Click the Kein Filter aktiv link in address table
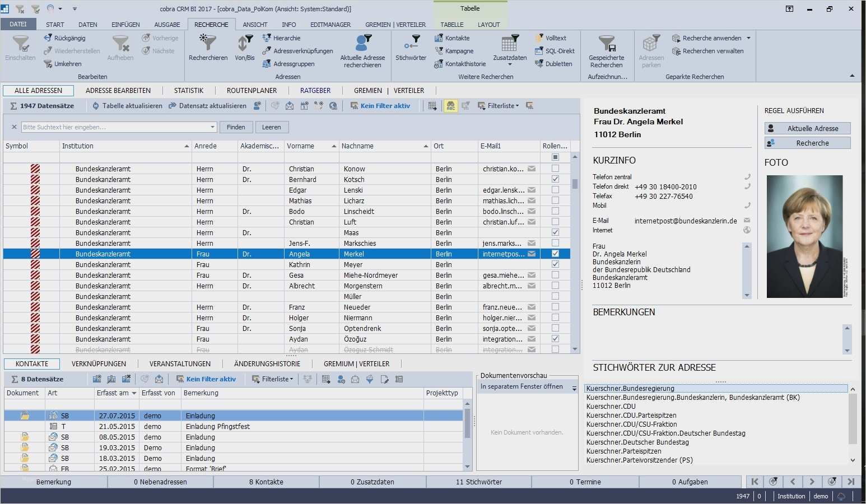The height and width of the screenshot is (504, 866). click(x=380, y=106)
